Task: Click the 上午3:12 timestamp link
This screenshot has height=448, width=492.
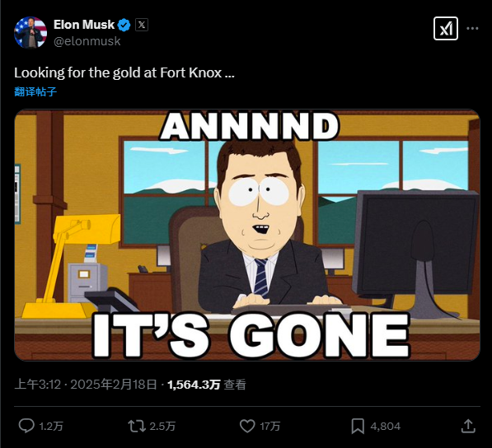Action: pos(38,385)
